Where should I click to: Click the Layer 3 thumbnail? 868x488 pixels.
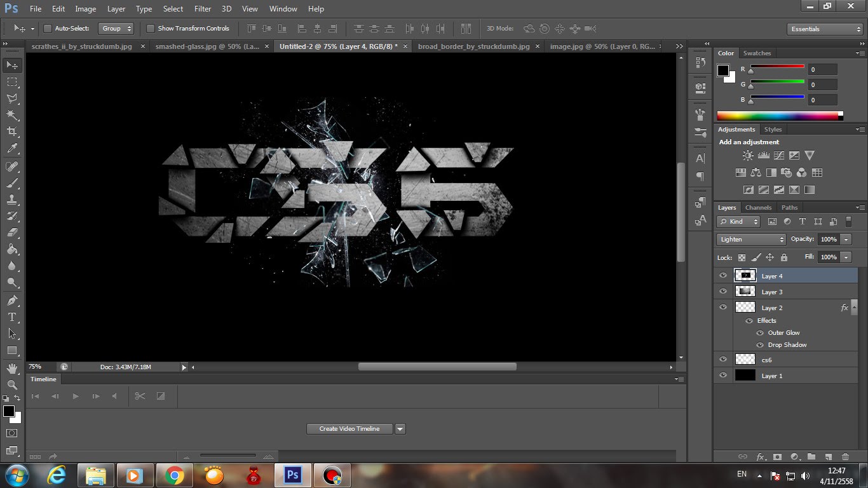click(x=744, y=291)
